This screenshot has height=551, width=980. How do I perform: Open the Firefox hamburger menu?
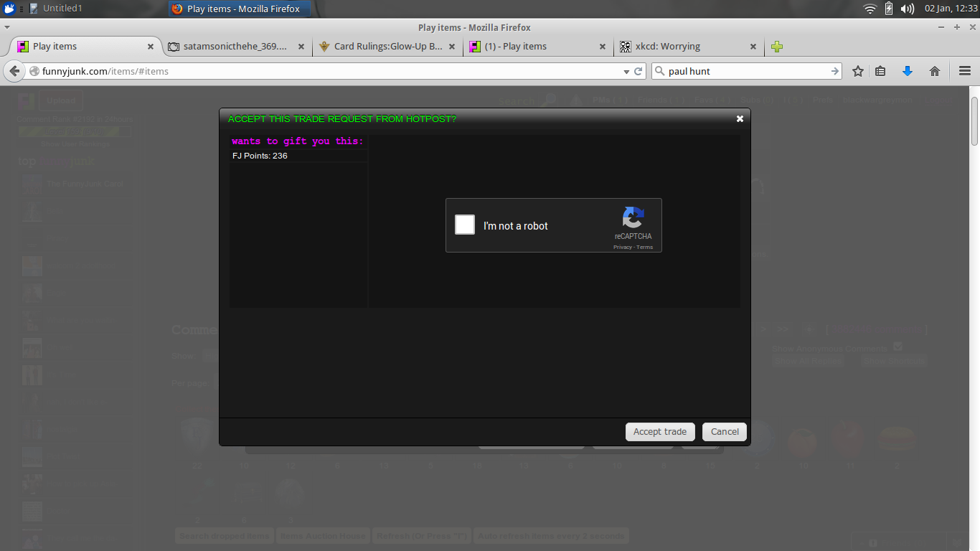964,71
